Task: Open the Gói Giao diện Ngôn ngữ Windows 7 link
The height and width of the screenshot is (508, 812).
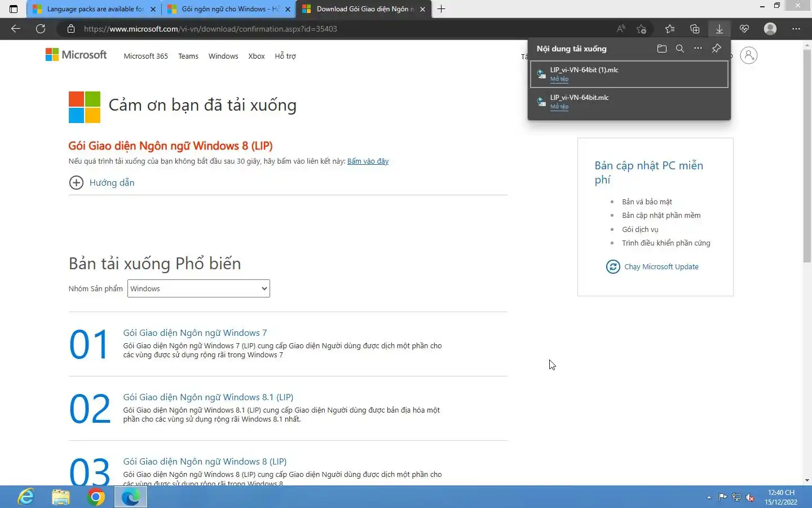Action: pos(195,332)
